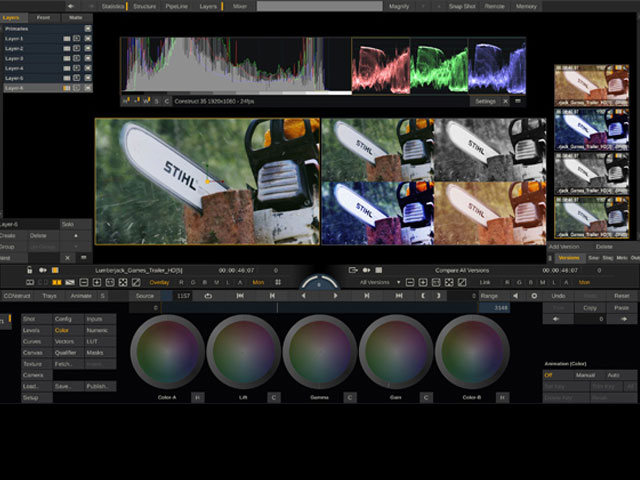The image size is (640, 480).
Task: Click the fit-to-view icon in Compare viewer toolbar
Action: (449, 282)
